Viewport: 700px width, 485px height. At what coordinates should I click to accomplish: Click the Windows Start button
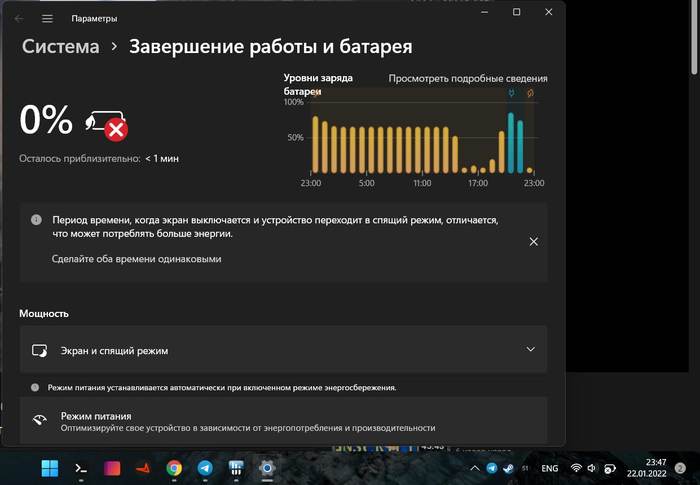[x=49, y=468]
